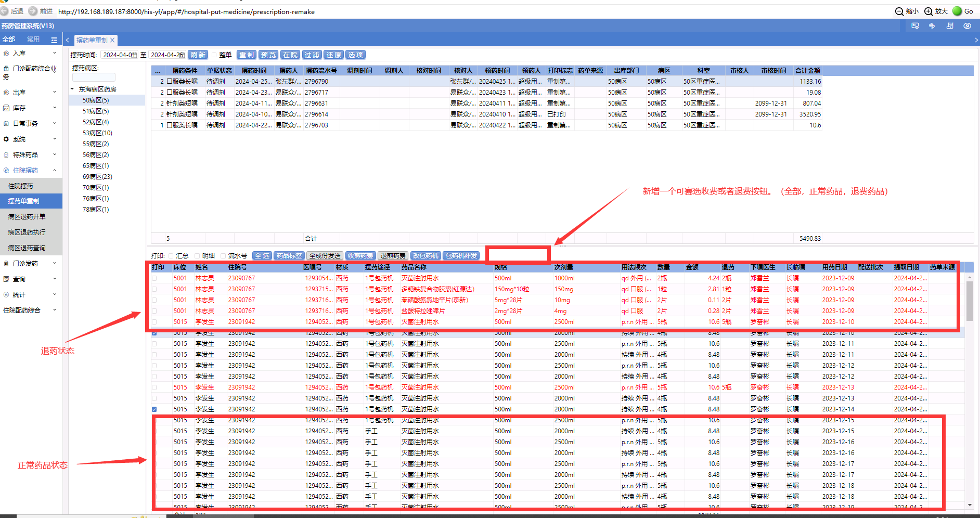This screenshot has height=518, width=980.
Task: Check the 汇总 print option
Action: (171, 256)
